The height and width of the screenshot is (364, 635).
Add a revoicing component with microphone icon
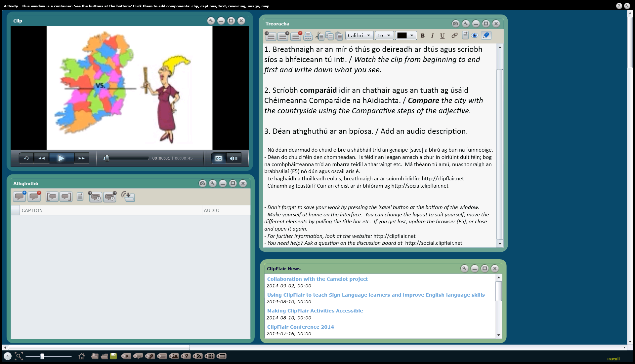point(150,356)
